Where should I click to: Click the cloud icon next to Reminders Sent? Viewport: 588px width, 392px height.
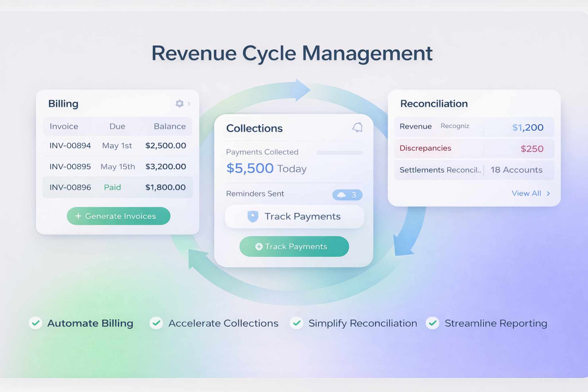click(342, 195)
